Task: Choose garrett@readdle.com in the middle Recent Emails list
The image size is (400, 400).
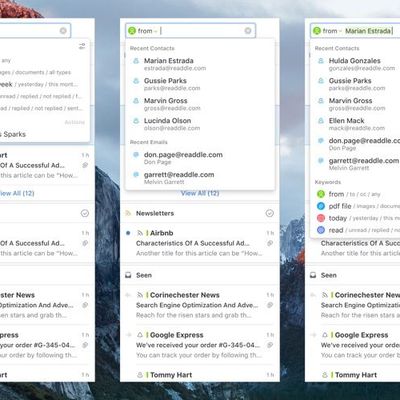Action: click(200, 178)
